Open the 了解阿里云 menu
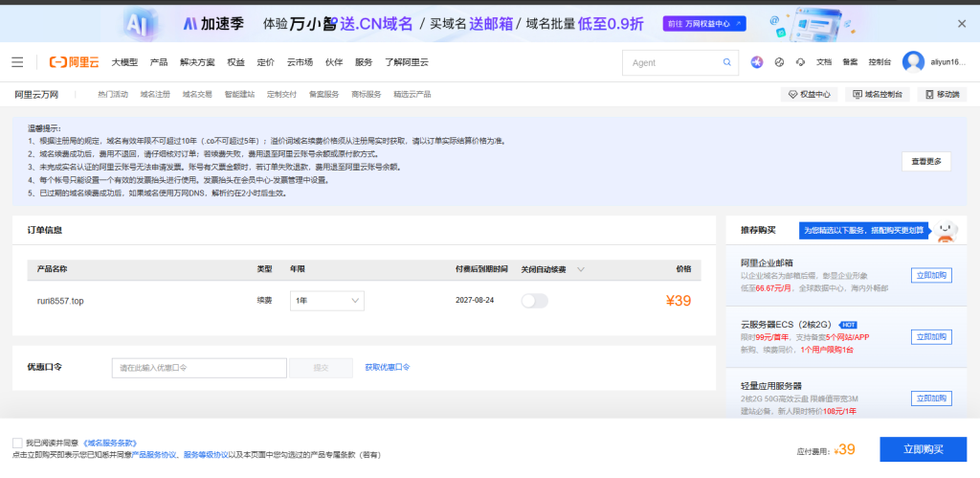The height and width of the screenshot is (478, 980). [x=407, y=62]
